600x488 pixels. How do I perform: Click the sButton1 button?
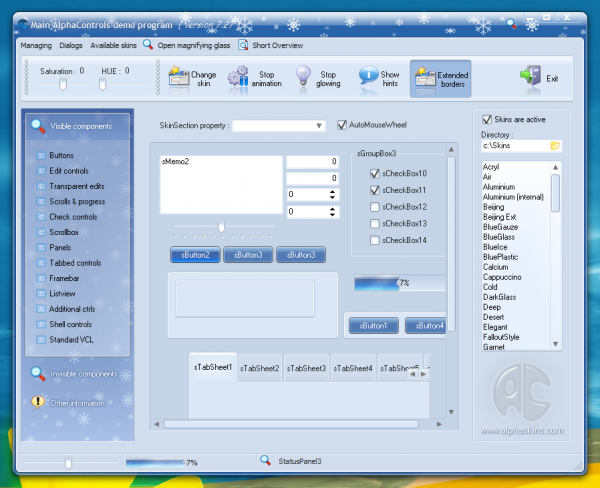coord(373,326)
